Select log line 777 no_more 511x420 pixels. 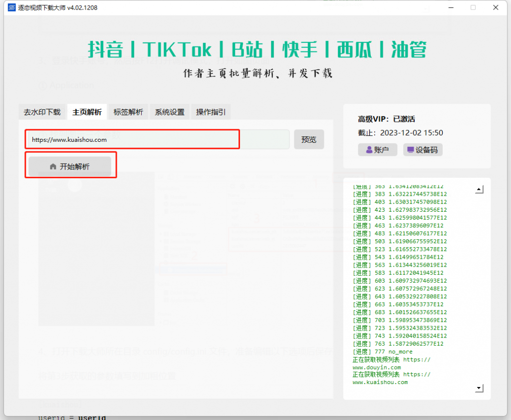383,352
